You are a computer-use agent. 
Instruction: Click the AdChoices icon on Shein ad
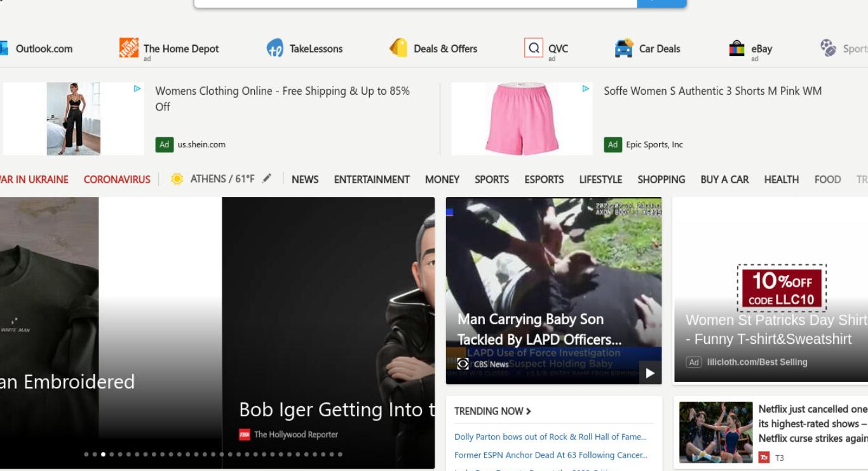(137, 89)
